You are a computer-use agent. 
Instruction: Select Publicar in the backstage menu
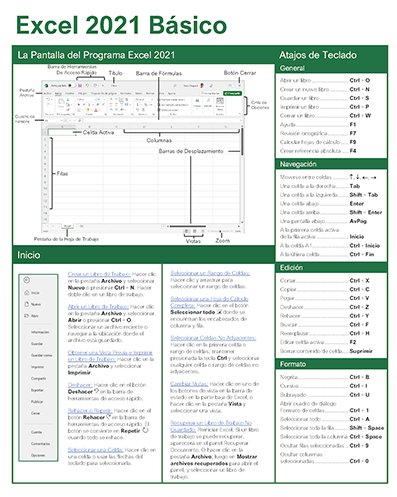coord(37,402)
